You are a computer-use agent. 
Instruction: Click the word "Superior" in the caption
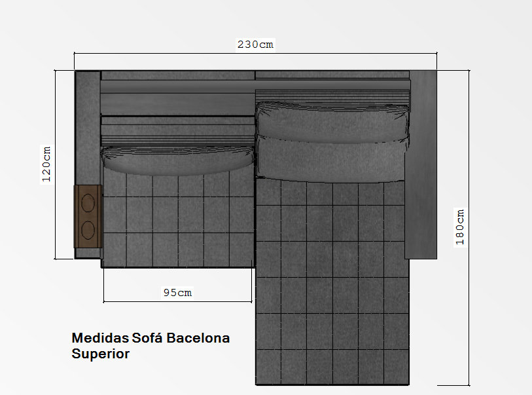[x=100, y=354]
